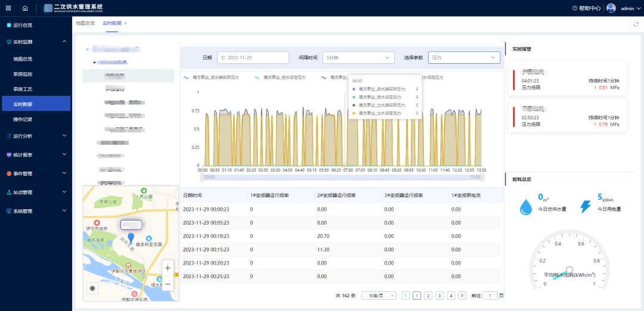This screenshot has width=644, height=311.
Task: Click next page arrow in pagination
Action: (x=462, y=296)
